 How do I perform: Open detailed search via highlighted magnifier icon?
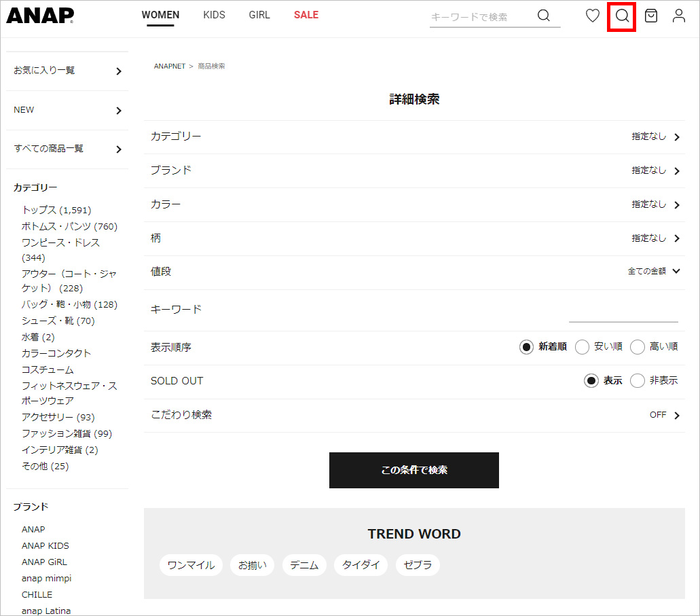click(621, 16)
